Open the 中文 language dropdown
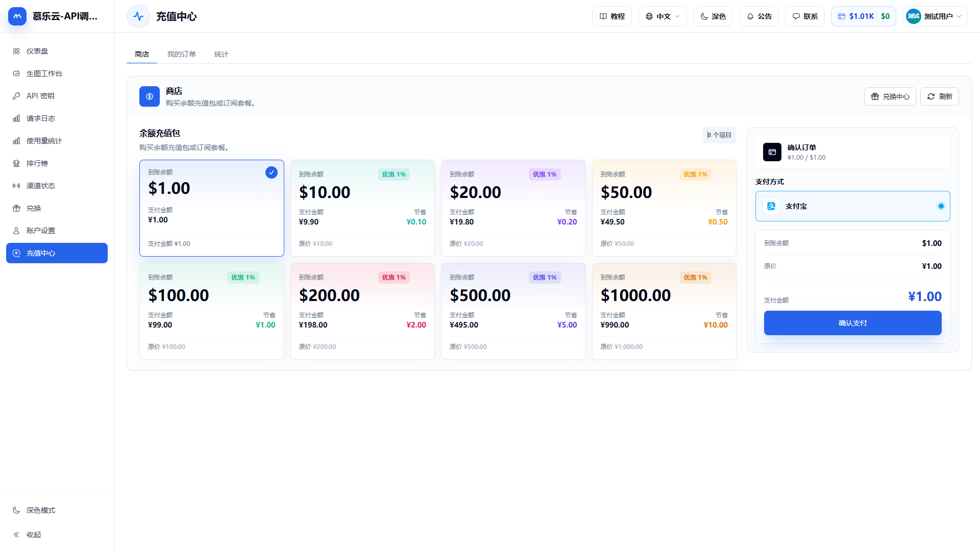 click(x=662, y=16)
